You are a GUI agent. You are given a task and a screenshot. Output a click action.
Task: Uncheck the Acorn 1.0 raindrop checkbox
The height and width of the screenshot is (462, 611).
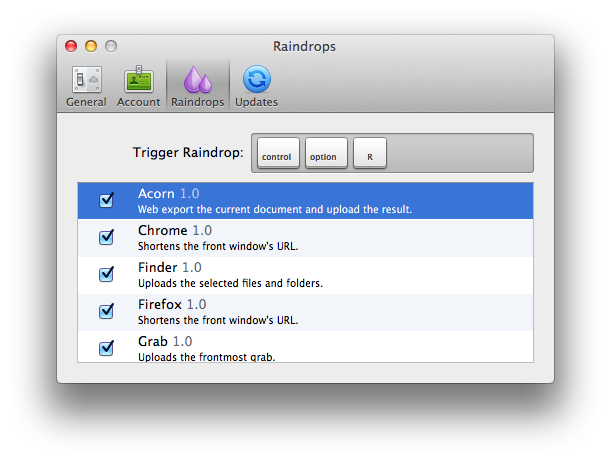tap(106, 200)
